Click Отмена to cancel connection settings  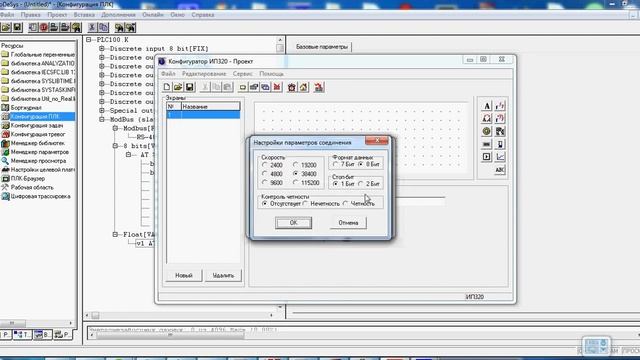click(348, 223)
